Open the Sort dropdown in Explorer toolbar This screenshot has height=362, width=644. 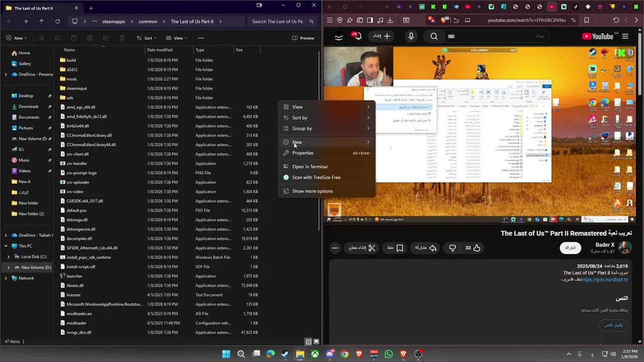(x=146, y=38)
